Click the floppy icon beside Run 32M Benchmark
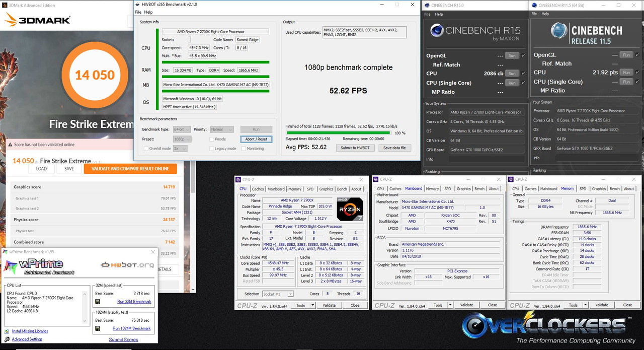This screenshot has width=644, height=350. (x=98, y=302)
